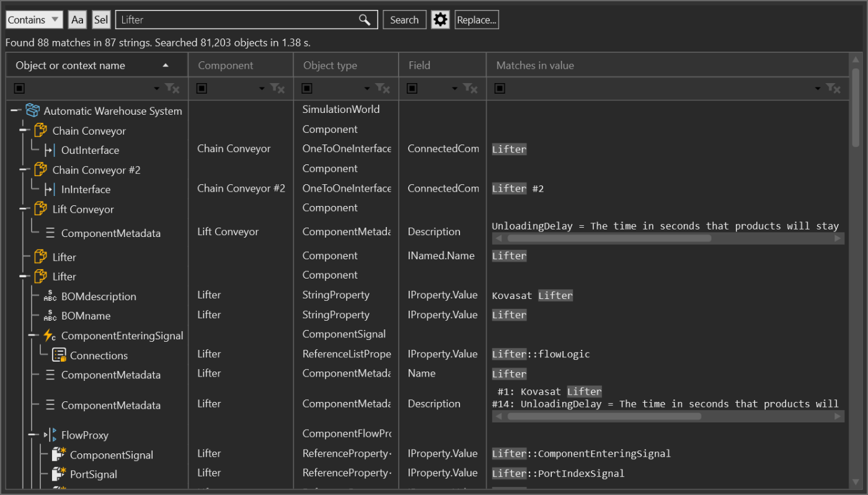
Task: Toggle the filter box in Matches in value column
Action: click(x=500, y=89)
